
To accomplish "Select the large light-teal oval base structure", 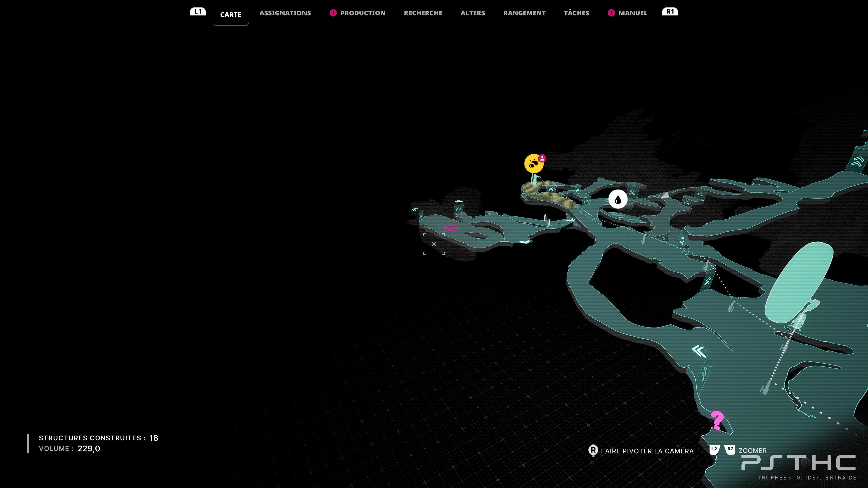I will [799, 282].
